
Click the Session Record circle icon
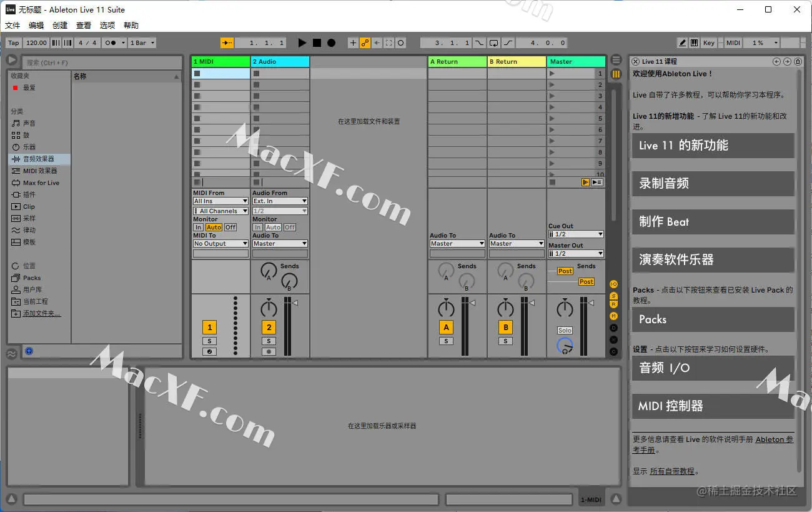[x=401, y=43]
